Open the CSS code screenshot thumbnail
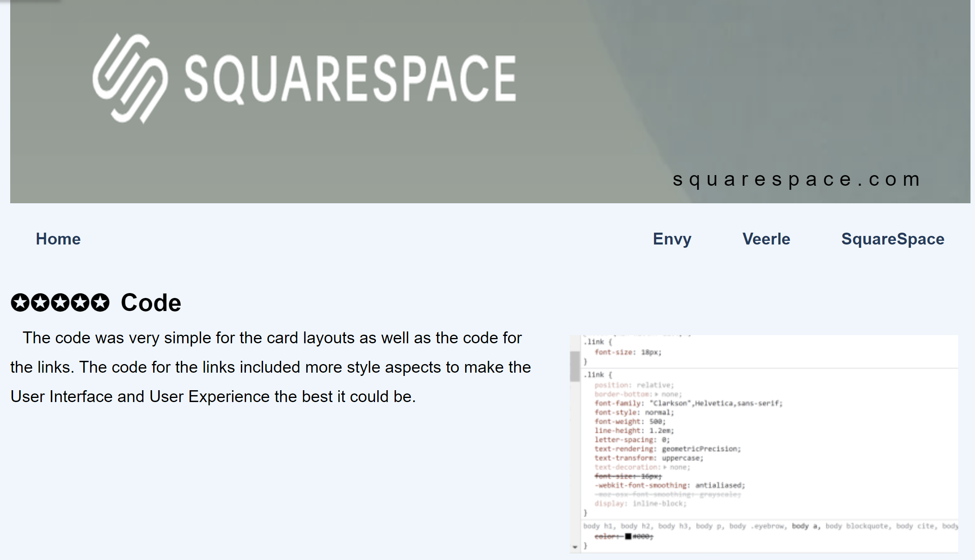The height and width of the screenshot is (560, 975). tap(764, 444)
